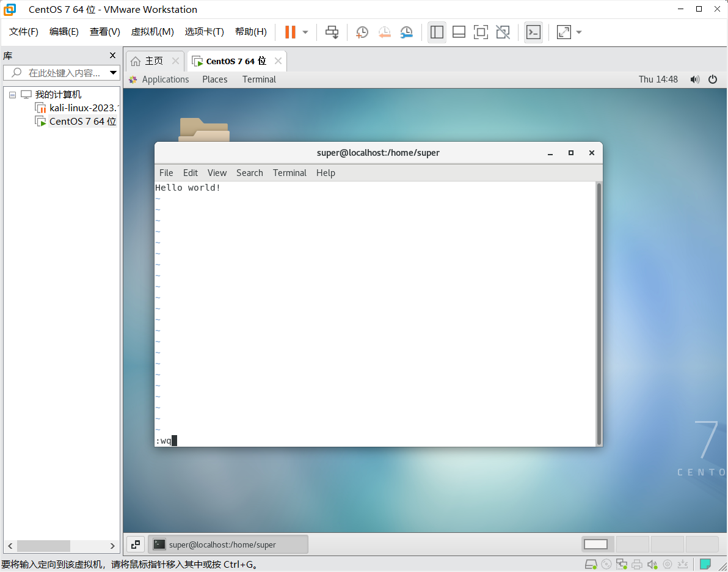Take a snapshot of the virtual machine

tap(362, 32)
